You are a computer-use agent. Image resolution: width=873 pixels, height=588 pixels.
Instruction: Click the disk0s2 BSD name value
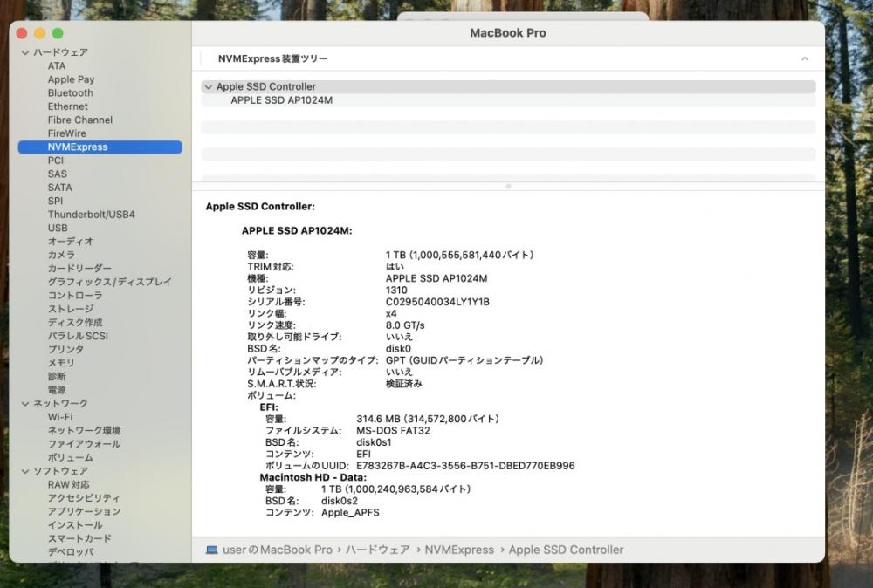point(340,501)
